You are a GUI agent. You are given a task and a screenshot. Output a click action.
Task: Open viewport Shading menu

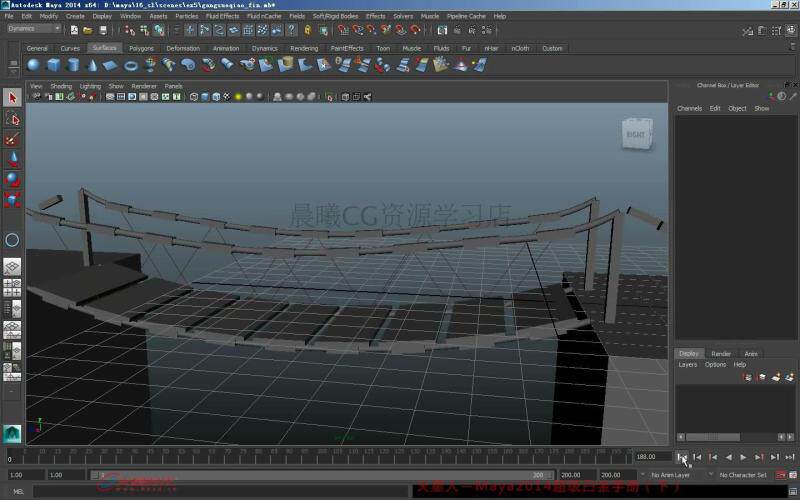(61, 86)
